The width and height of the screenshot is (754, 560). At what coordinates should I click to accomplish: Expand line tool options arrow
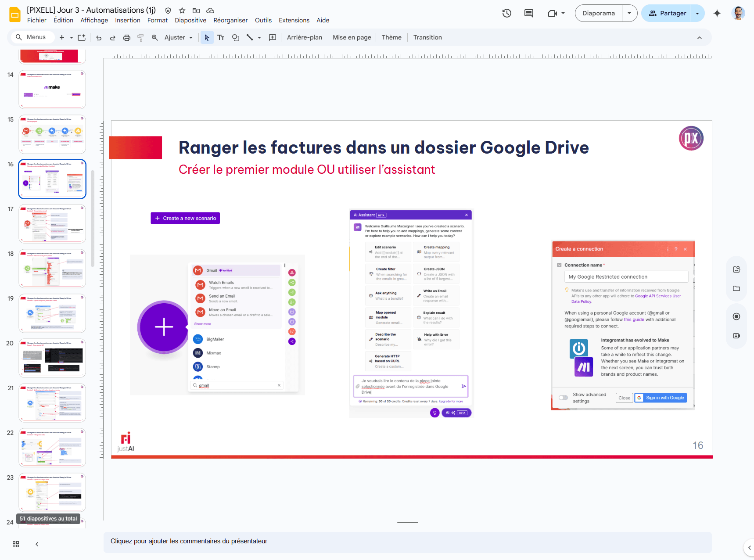point(259,37)
